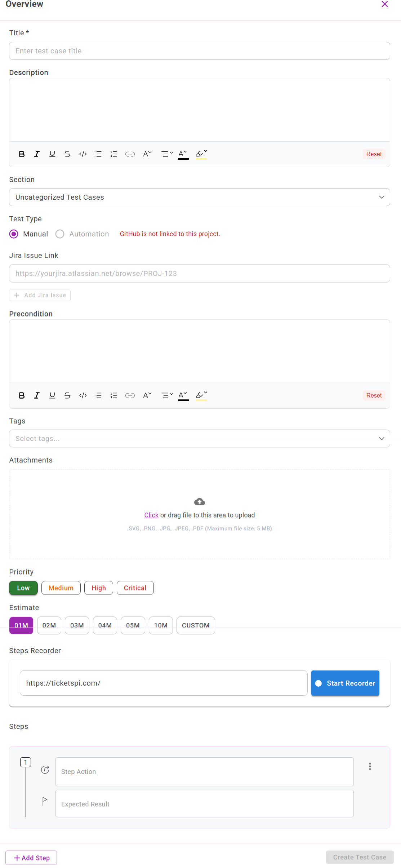This screenshot has width=401, height=868.
Task: Pick the CUSTOM estimate option
Action: [196, 625]
